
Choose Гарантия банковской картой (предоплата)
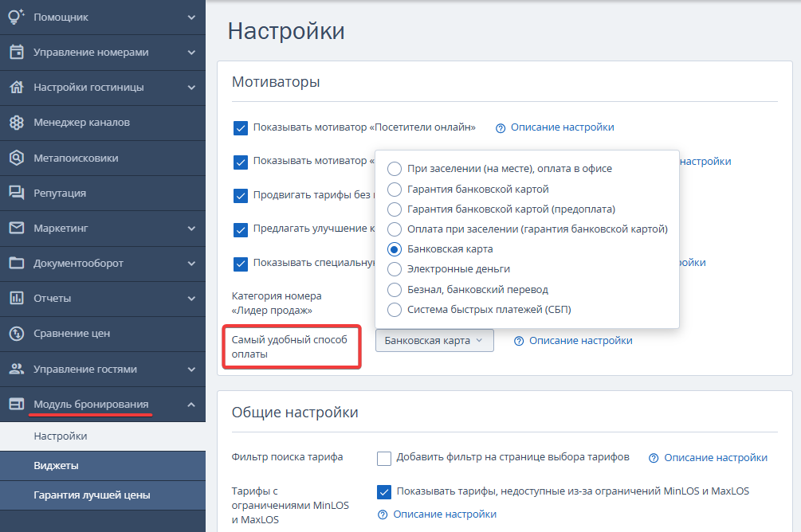click(395, 209)
